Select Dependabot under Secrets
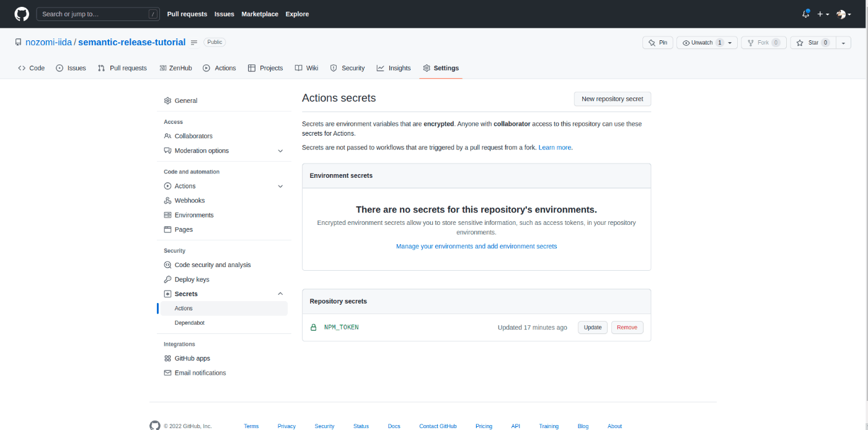 (224, 323)
